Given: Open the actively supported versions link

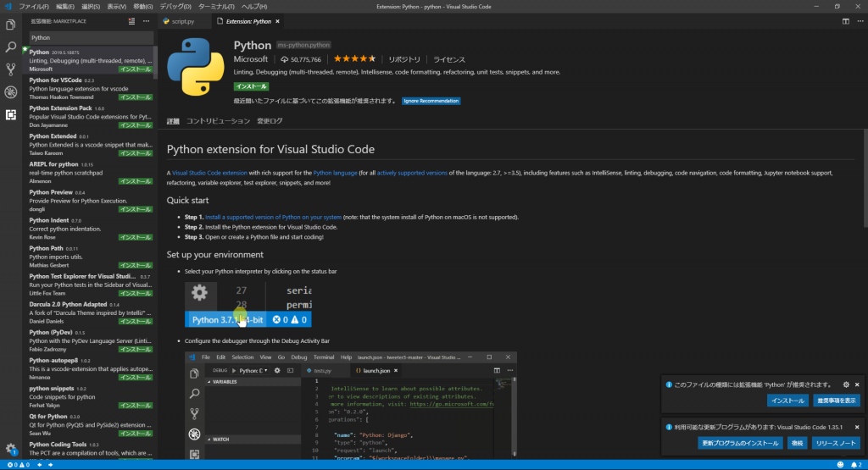Looking at the screenshot, I should pos(412,173).
